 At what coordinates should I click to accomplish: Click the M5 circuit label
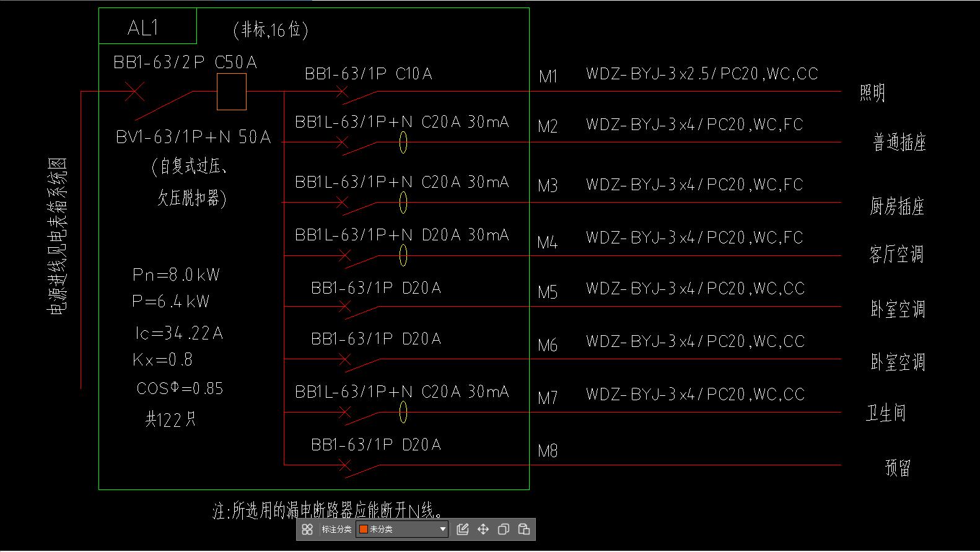(548, 292)
